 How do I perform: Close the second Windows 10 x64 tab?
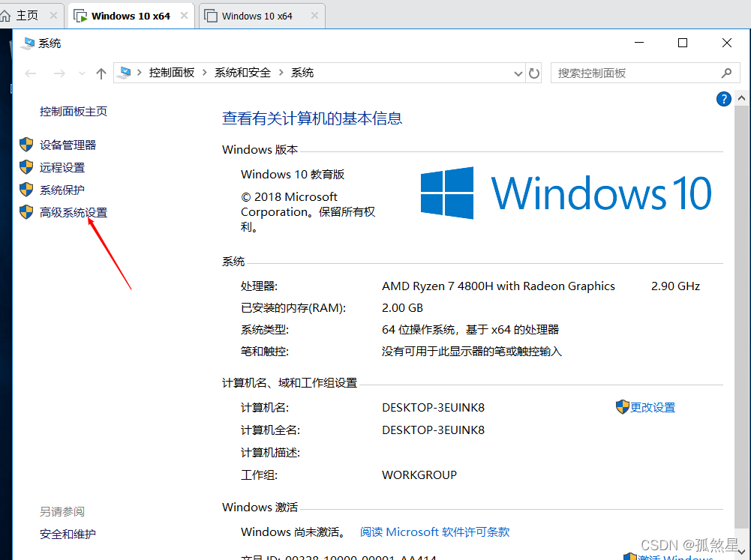[x=314, y=16]
